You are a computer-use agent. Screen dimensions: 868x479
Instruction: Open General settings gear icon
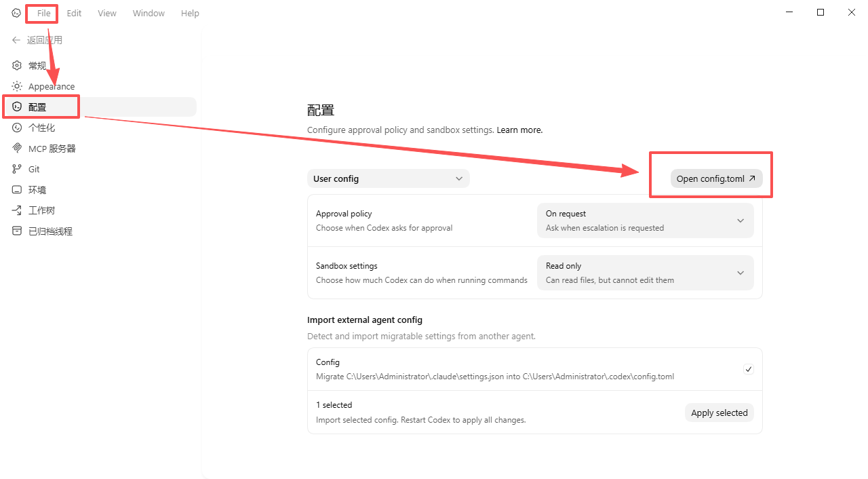[17, 66]
